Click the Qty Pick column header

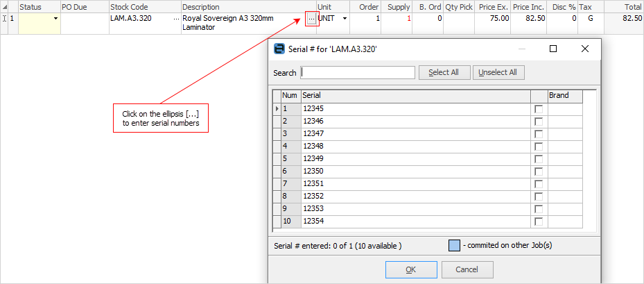(x=459, y=7)
